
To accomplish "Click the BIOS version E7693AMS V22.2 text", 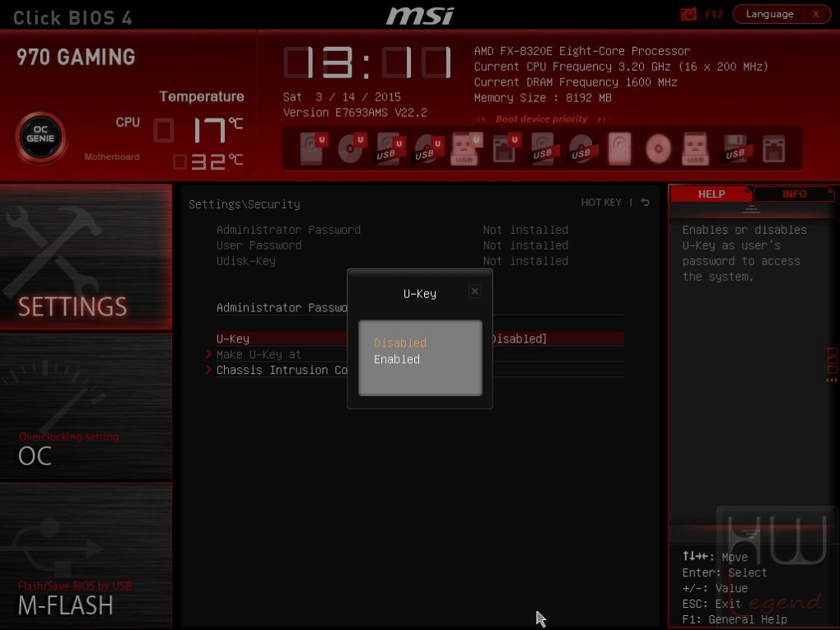I will (x=355, y=113).
